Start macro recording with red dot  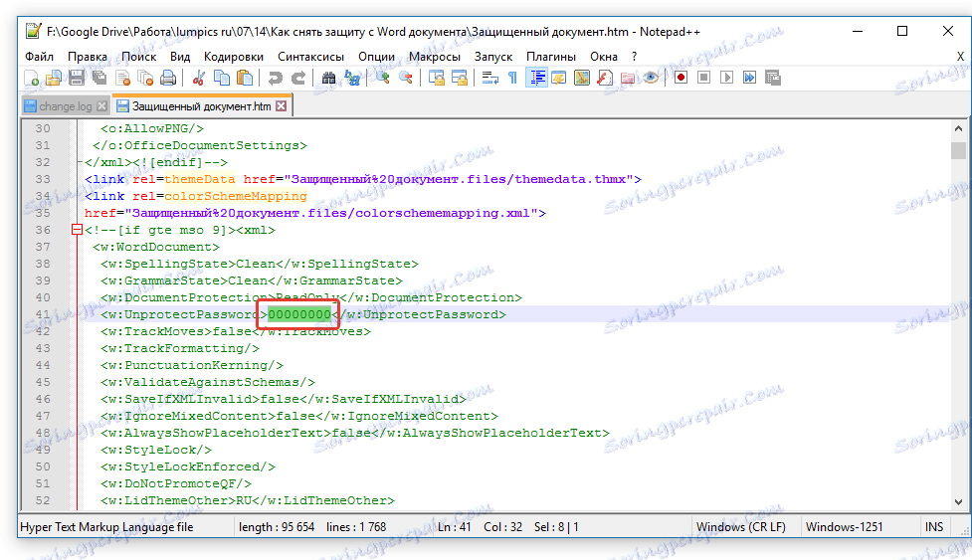(x=680, y=78)
